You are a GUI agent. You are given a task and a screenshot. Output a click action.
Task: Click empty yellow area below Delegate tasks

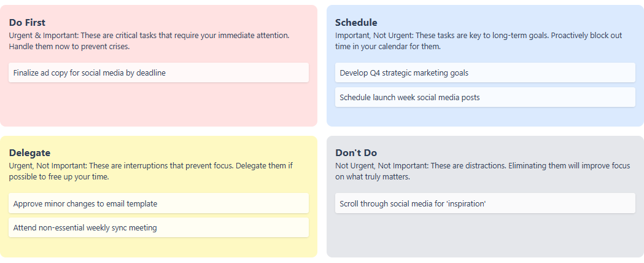(158, 247)
